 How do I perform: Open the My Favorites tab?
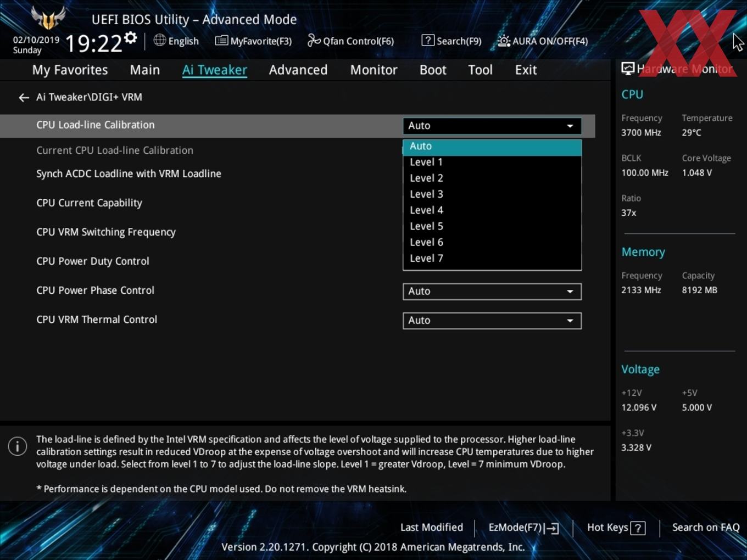70,70
